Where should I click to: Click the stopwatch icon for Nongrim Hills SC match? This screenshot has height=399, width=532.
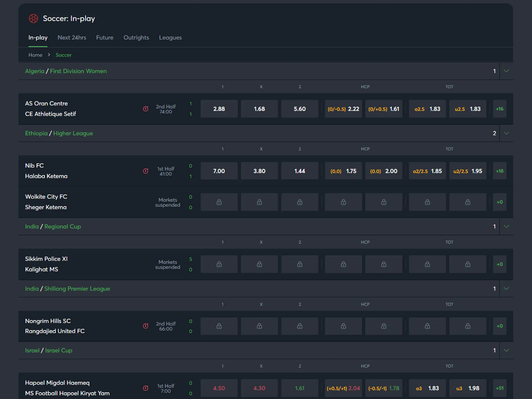point(145,326)
